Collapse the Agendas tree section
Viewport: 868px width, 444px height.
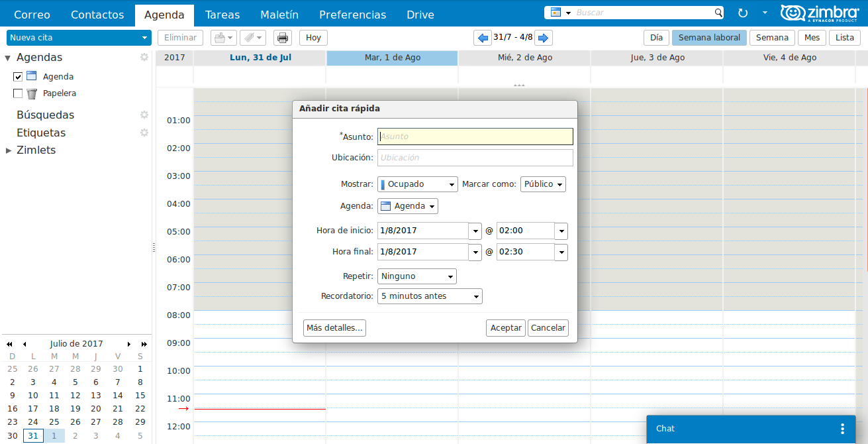[x=8, y=58]
